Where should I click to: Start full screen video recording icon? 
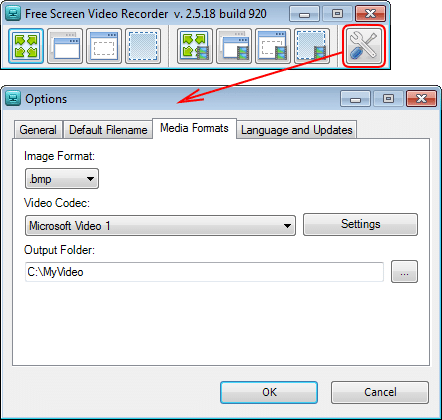pos(195,46)
